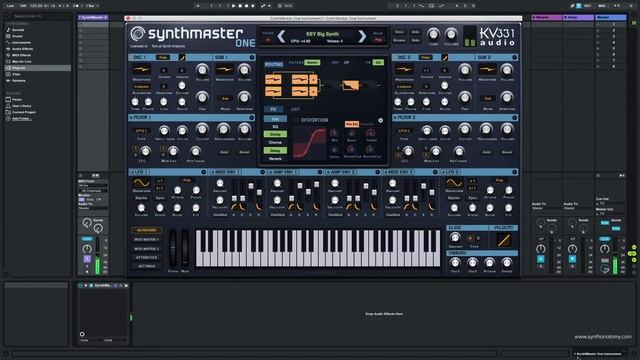Open Audio Effects category in browser
The image size is (640, 360).
22,49
